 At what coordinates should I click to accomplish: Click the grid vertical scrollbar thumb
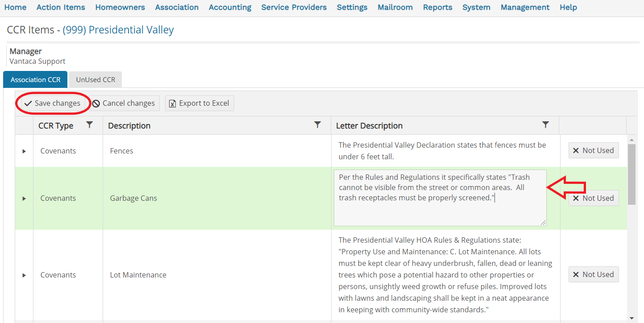coord(631,174)
